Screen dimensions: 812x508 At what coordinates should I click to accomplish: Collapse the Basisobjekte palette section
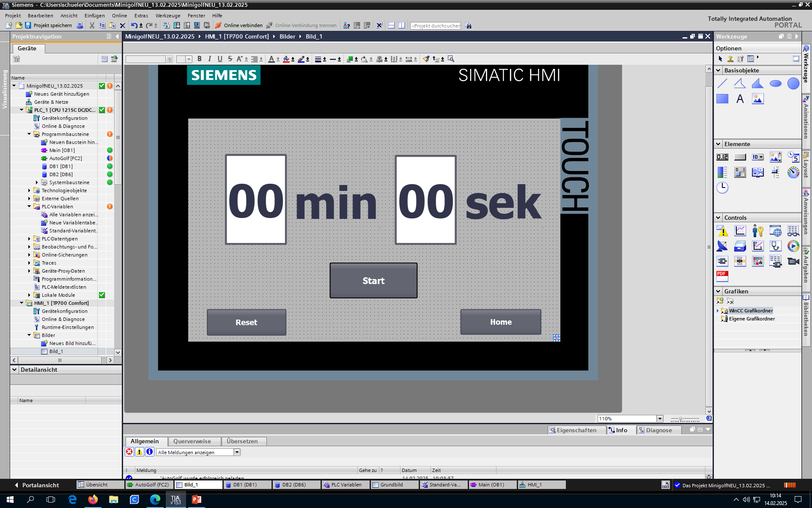tap(718, 70)
